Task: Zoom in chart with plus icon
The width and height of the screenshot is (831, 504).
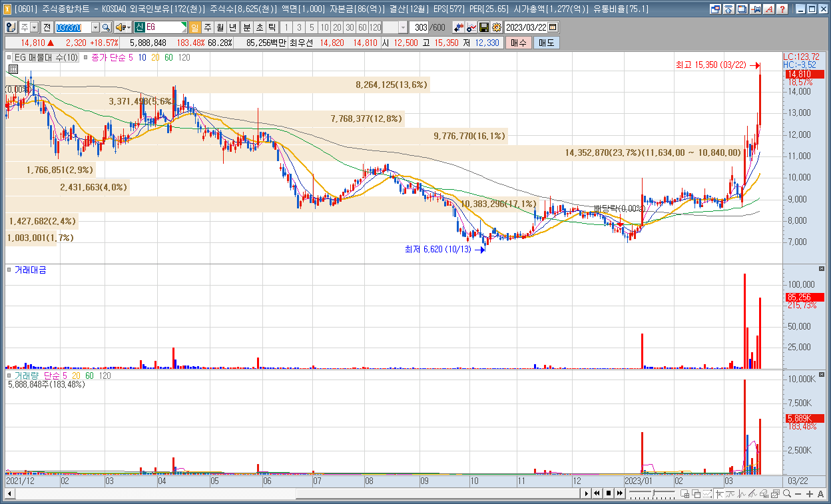Action: pyautogui.click(x=809, y=493)
